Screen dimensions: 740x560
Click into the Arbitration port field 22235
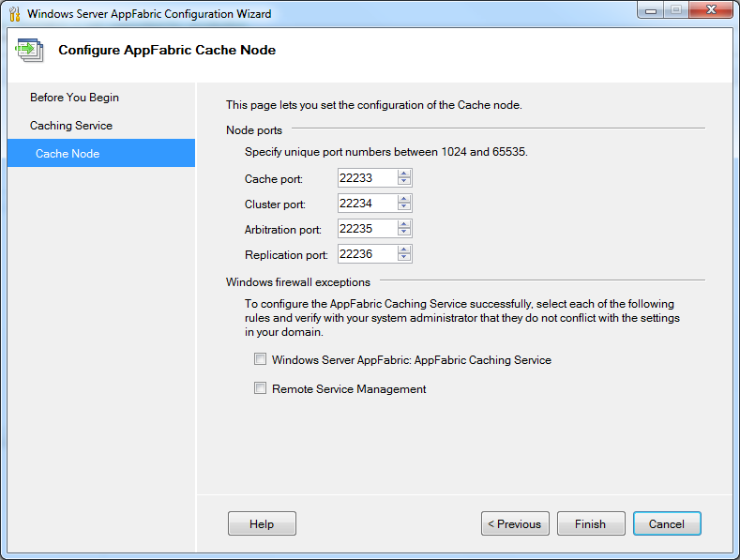[368, 229]
